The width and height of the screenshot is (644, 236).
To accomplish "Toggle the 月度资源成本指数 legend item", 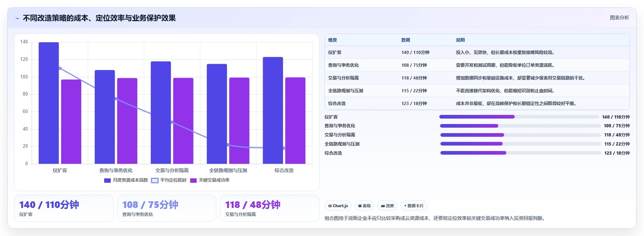I will [126, 180].
